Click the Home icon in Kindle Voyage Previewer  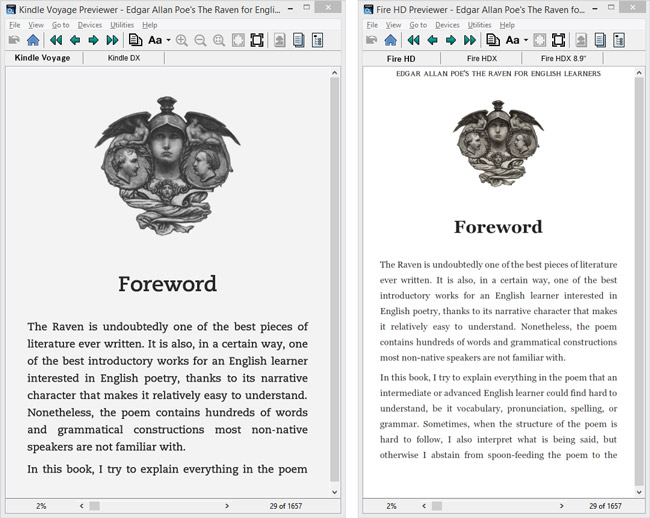click(x=33, y=40)
